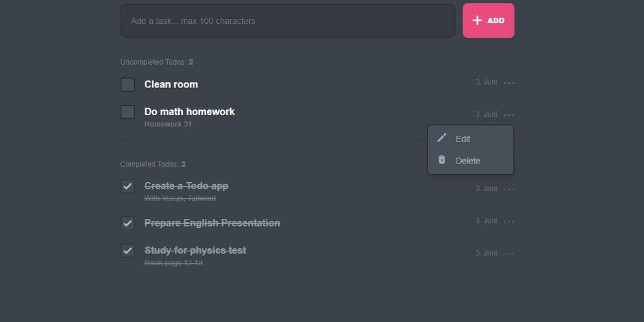The width and height of the screenshot is (644, 322).
Task: Check the Clean room checkbox
Action: 128,84
